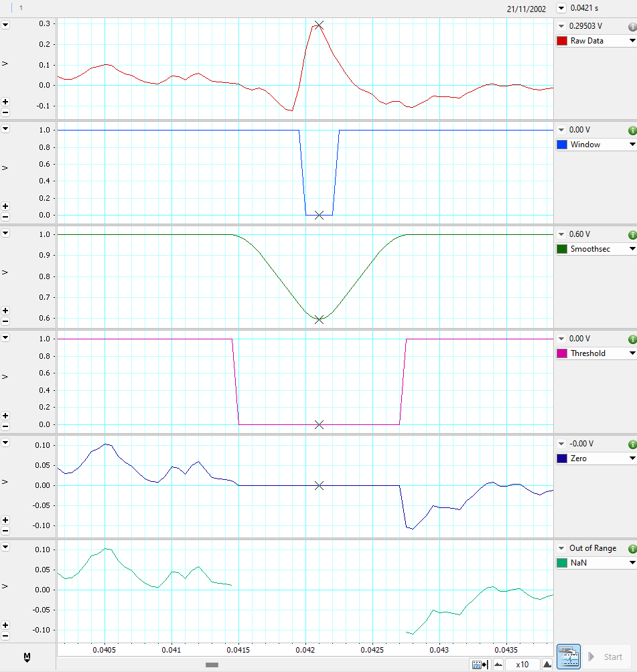Open Window channel scale pop-up menu on left

(x=6, y=129)
